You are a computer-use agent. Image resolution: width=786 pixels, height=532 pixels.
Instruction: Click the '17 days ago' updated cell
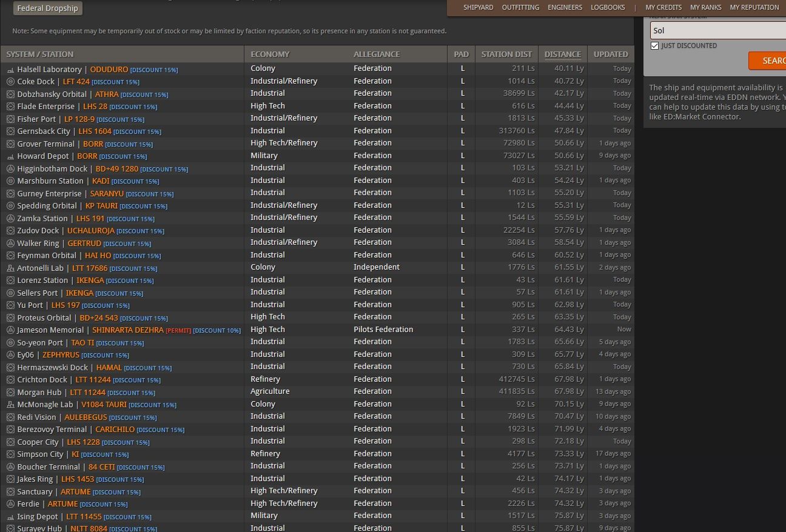coord(613,454)
